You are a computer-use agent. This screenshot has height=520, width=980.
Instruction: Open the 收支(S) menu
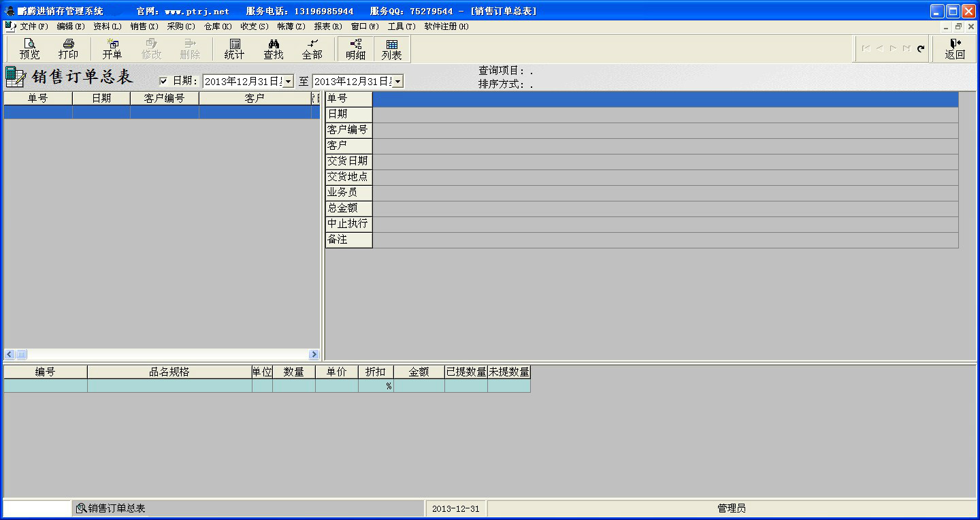pyautogui.click(x=255, y=27)
